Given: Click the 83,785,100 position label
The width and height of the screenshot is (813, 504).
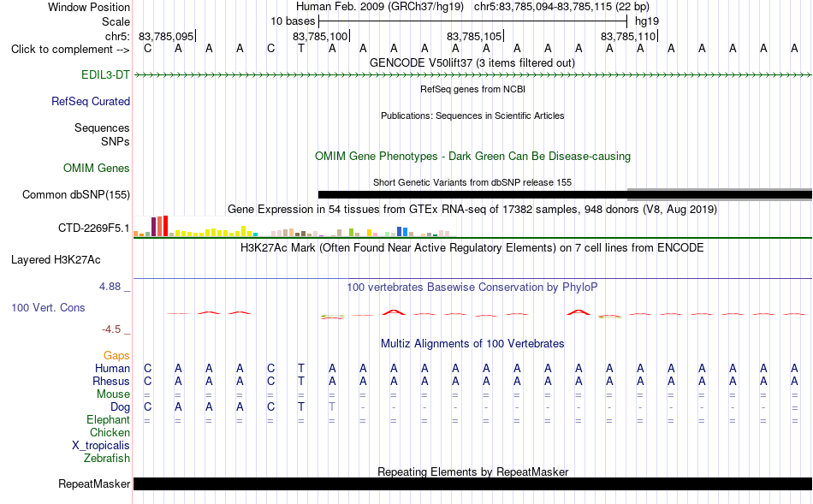Looking at the screenshot, I should (320, 36).
